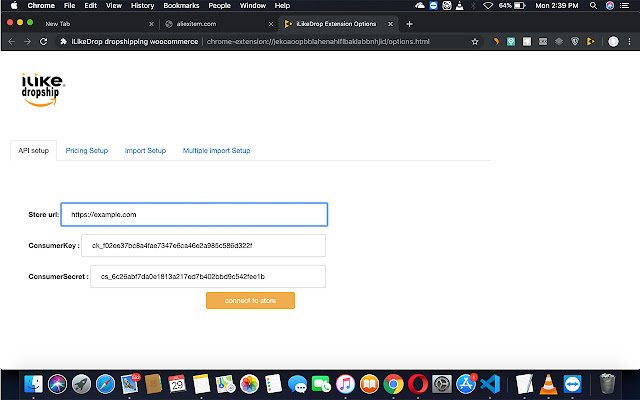
Task: Bookmark this page with the star icon
Action: [x=475, y=42]
